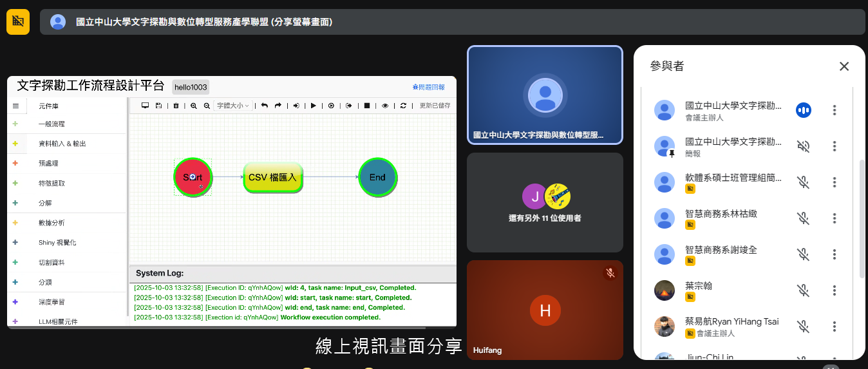Image resolution: width=868 pixels, height=369 pixels.
Task: Click the zoom out magnifier icon
Action: click(207, 106)
